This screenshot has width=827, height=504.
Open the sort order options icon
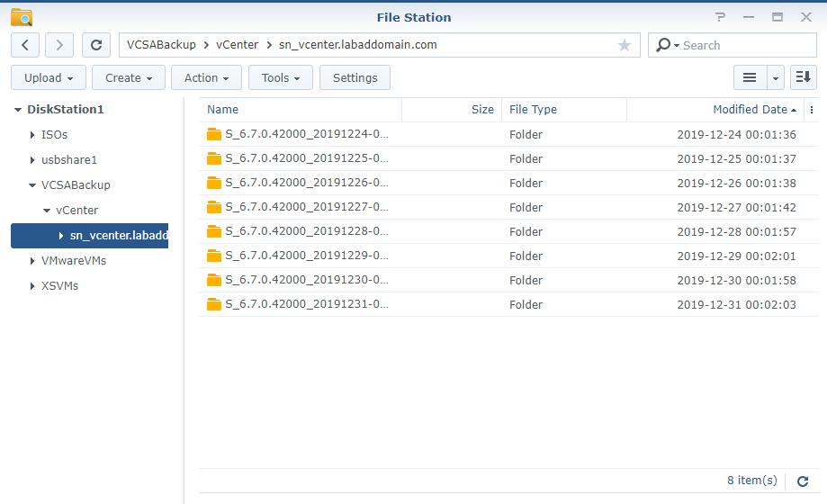coord(803,78)
